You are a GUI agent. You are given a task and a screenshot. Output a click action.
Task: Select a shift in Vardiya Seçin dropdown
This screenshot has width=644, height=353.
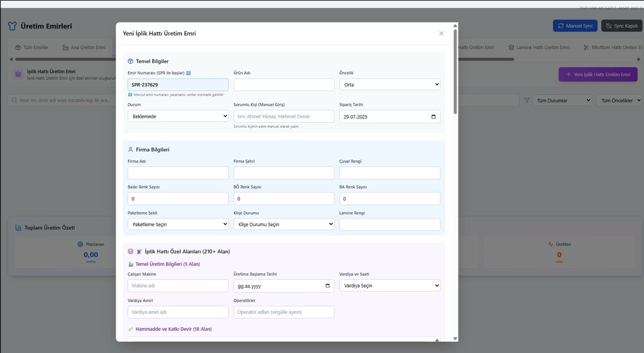389,286
